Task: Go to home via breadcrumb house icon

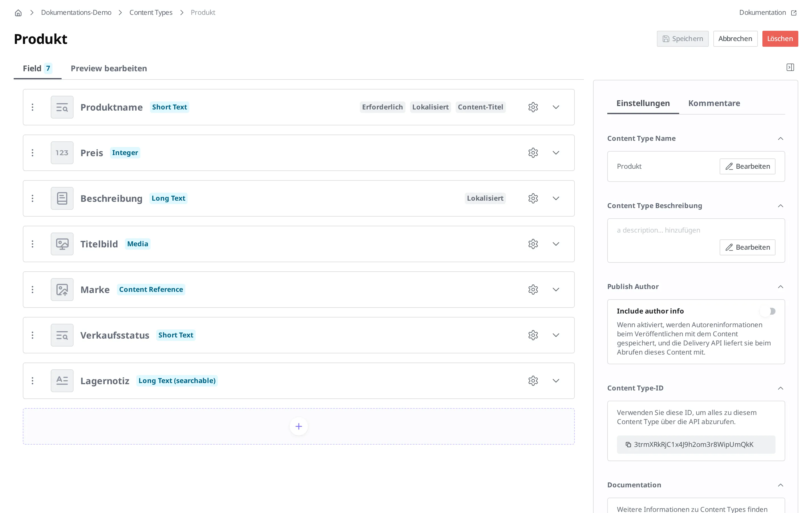Action: click(x=18, y=13)
